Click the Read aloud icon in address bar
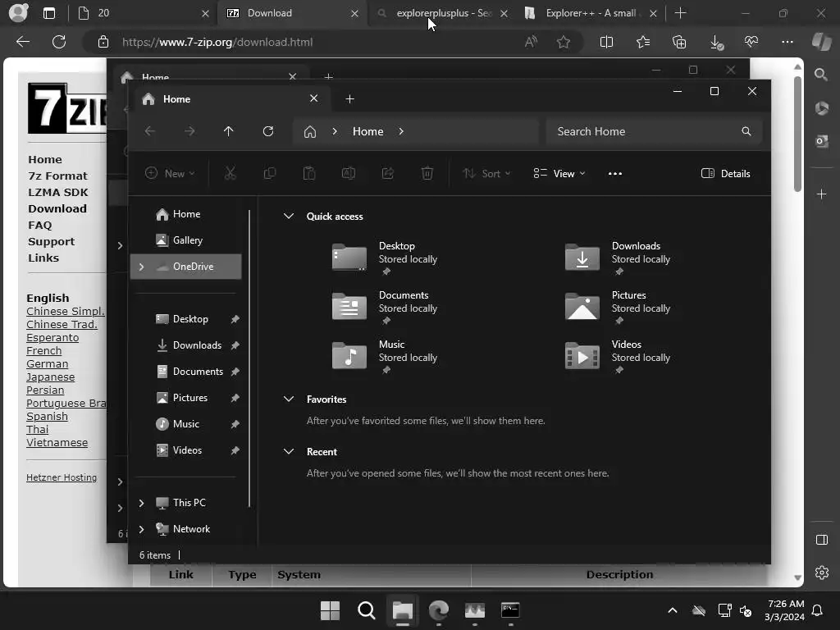 [531, 42]
